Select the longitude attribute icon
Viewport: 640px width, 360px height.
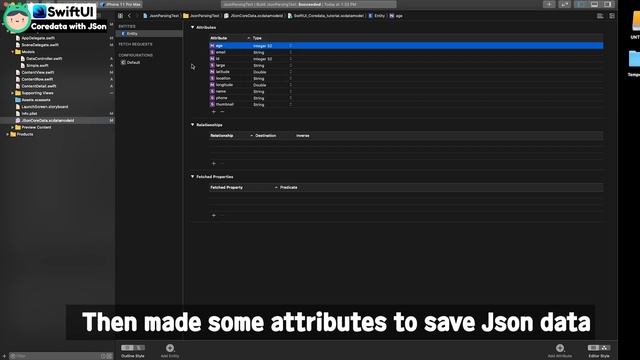pyautogui.click(x=212, y=85)
